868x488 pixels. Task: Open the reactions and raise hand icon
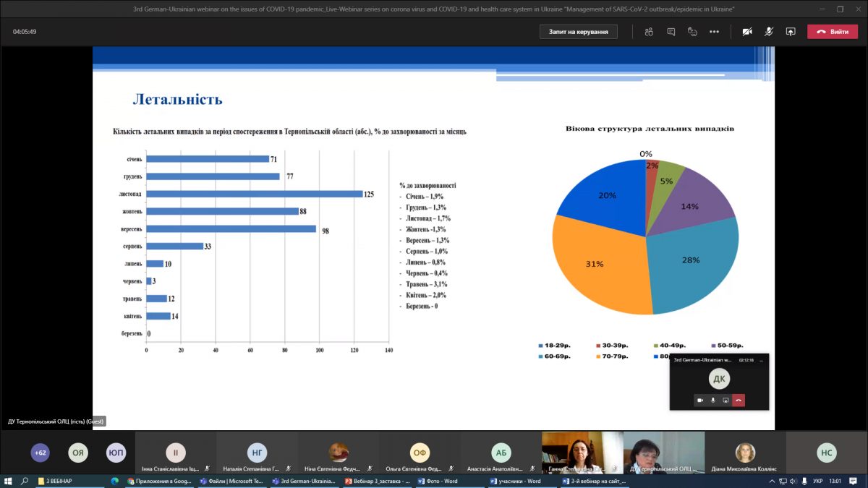[692, 32]
